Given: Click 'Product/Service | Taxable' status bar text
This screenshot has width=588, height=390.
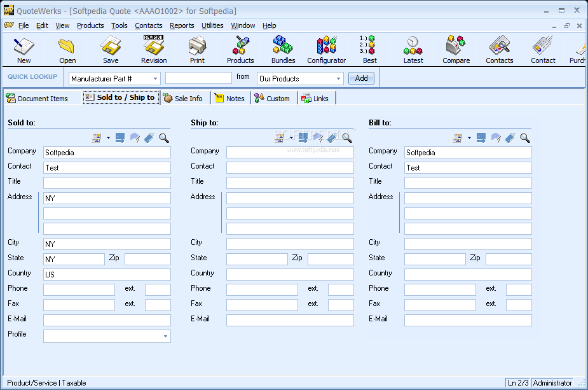Looking at the screenshot, I should coord(46,383).
